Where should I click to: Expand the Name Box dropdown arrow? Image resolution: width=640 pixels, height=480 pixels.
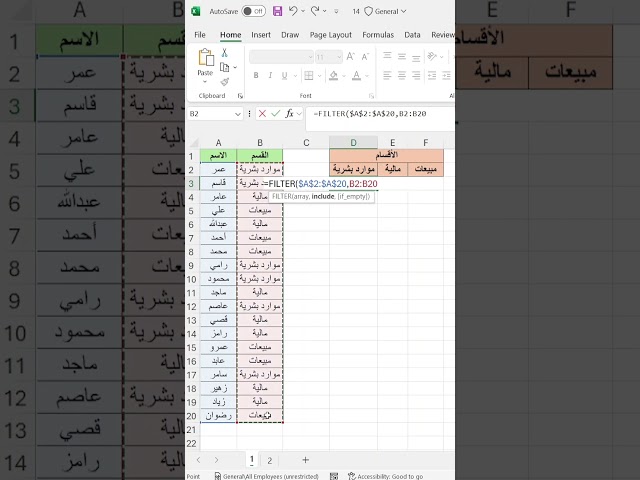238,114
